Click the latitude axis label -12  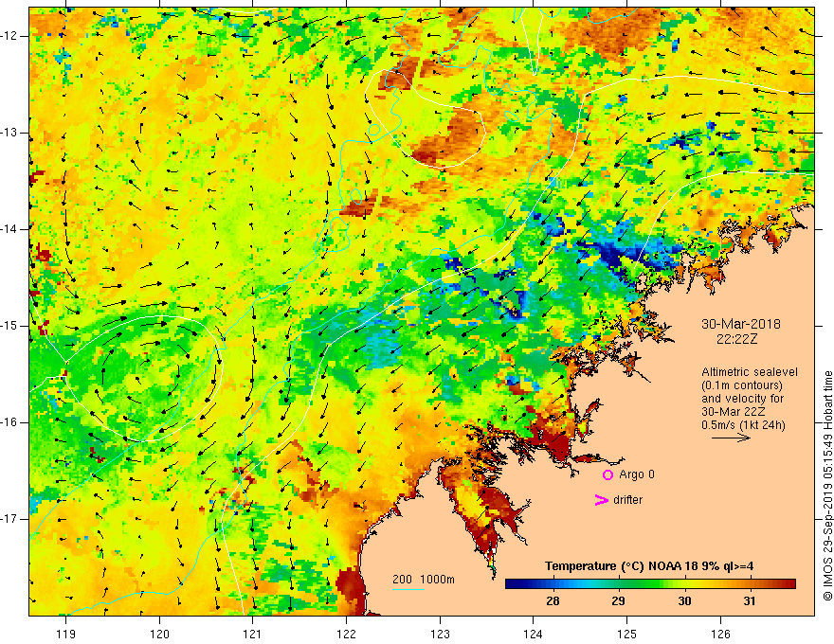tap(9, 36)
